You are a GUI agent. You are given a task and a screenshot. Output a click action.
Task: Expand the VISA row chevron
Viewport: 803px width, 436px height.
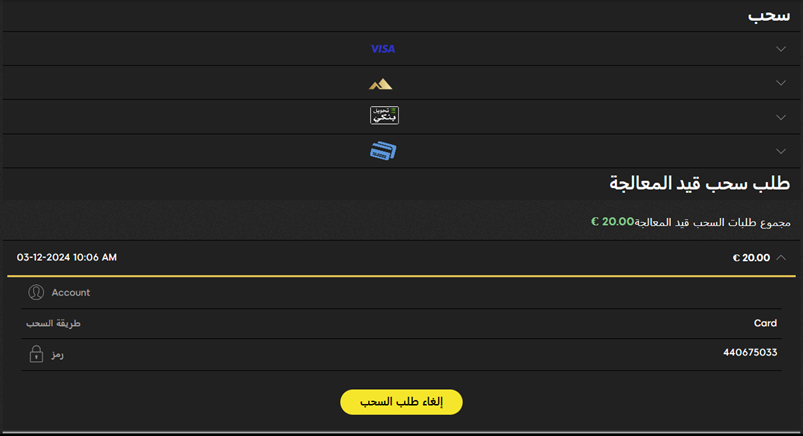tap(780, 49)
